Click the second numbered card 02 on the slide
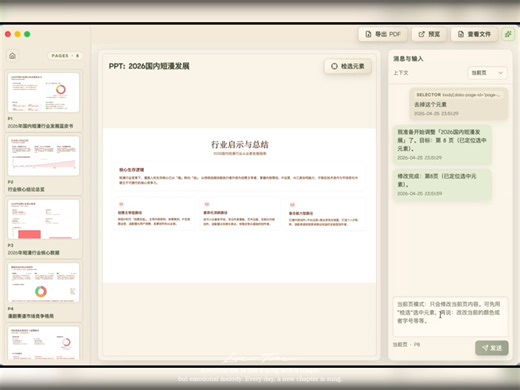The image size is (520, 390). click(240, 214)
